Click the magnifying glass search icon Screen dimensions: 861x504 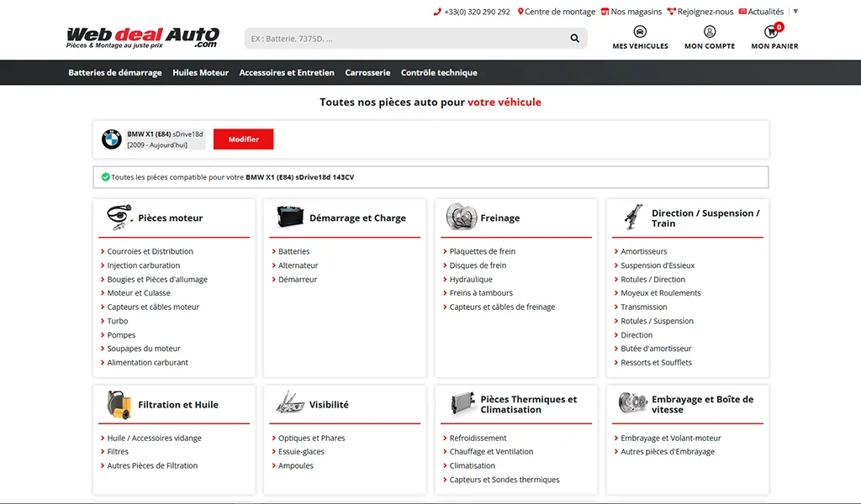tap(574, 38)
